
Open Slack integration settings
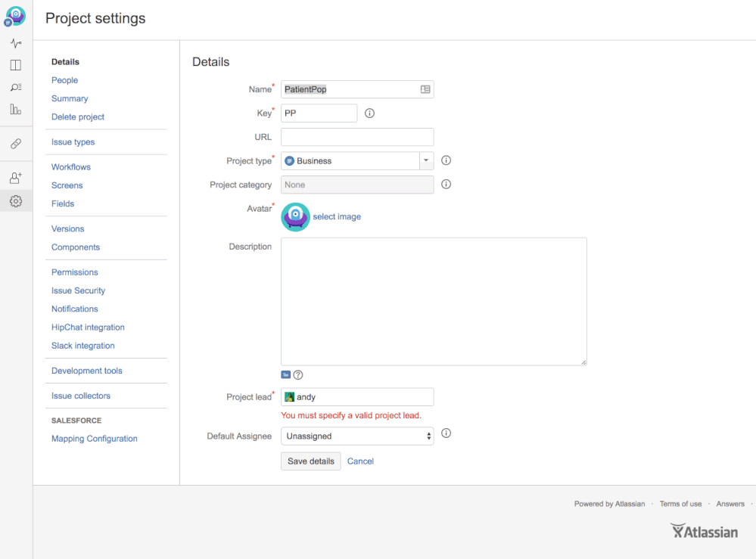tap(83, 345)
